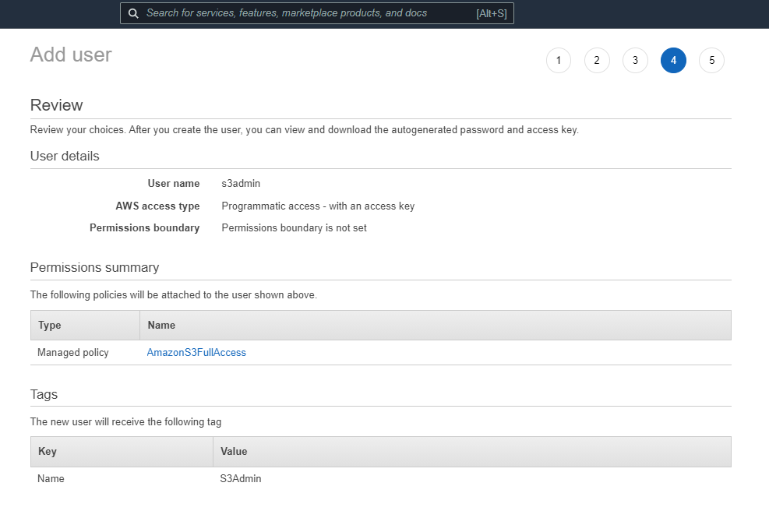Screen dimensions: 769x532
Task: Click the Add user page heading
Action: click(x=70, y=55)
